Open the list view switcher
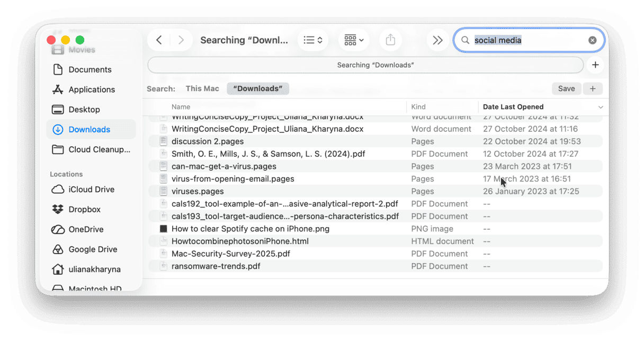The image size is (644, 342). (x=312, y=40)
